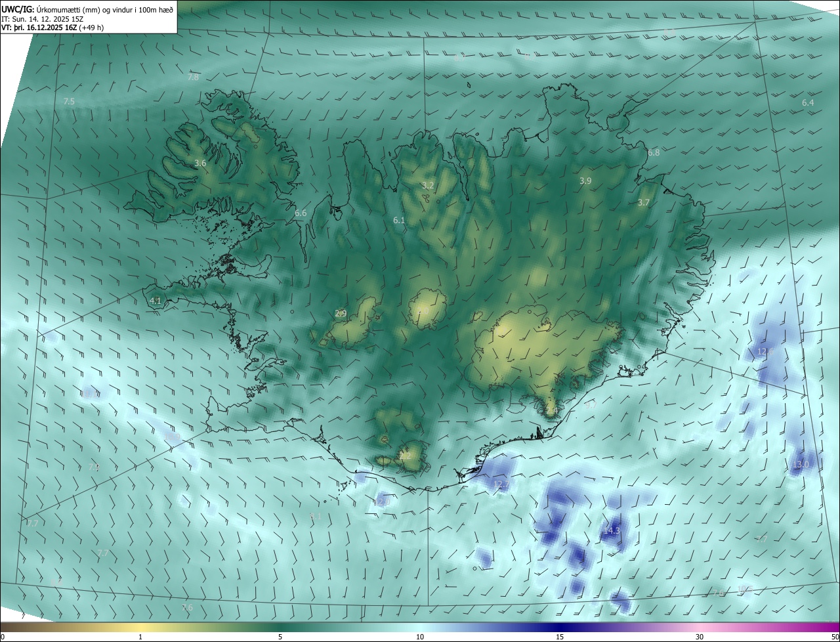The width and height of the screenshot is (840, 642).
Task: Click the yellow color band above the 1 tick
Action: [140, 627]
